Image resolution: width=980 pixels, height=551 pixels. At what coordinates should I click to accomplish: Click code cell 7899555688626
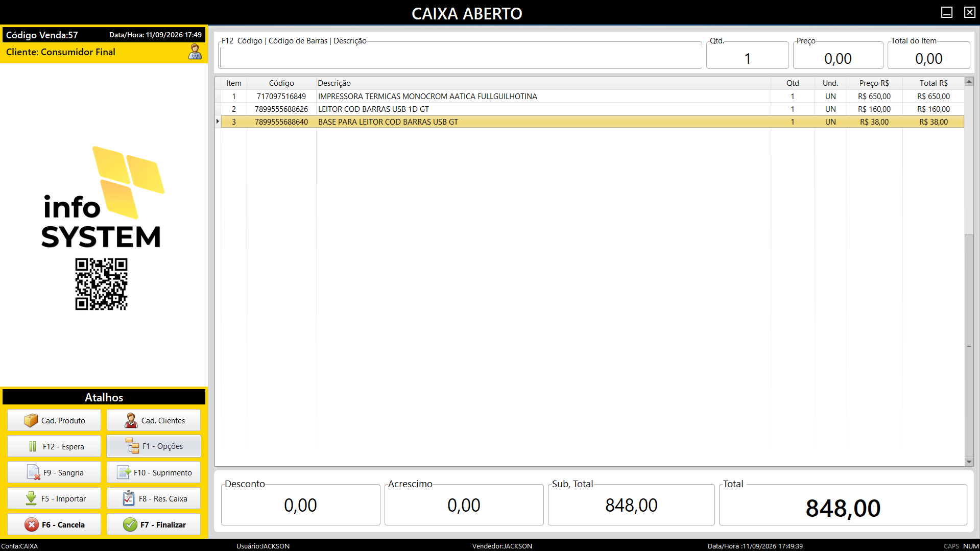281,109
